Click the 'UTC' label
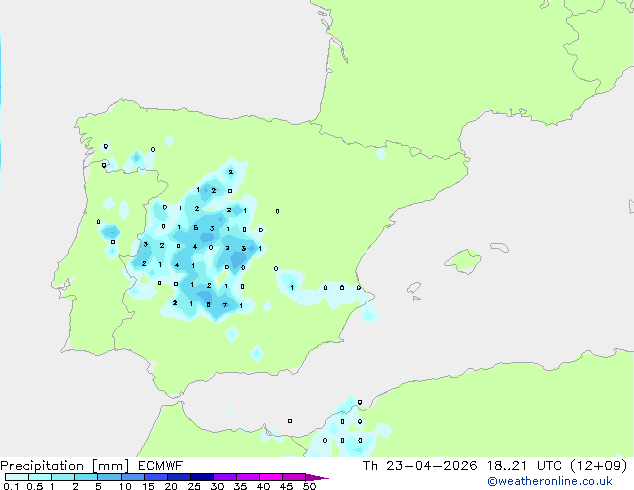Image resolution: width=634 pixels, height=490 pixels. 549,466
